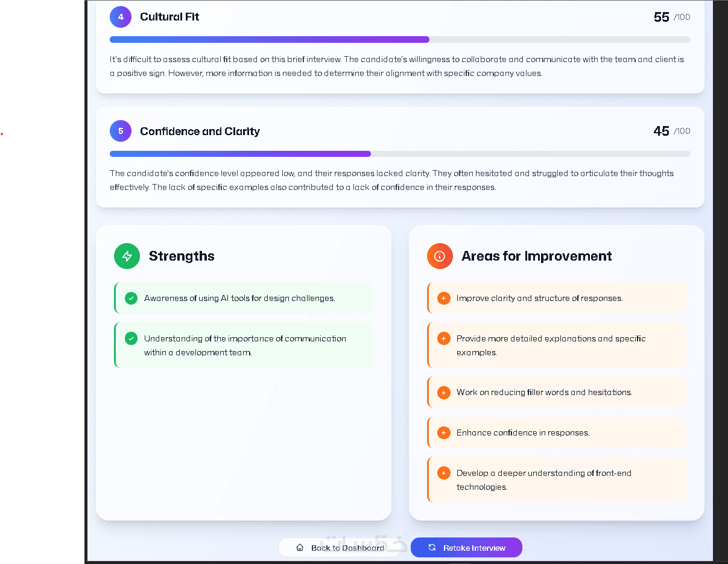The width and height of the screenshot is (728, 564).
Task: Click the Areas for Improvement info icon
Action: [440, 256]
